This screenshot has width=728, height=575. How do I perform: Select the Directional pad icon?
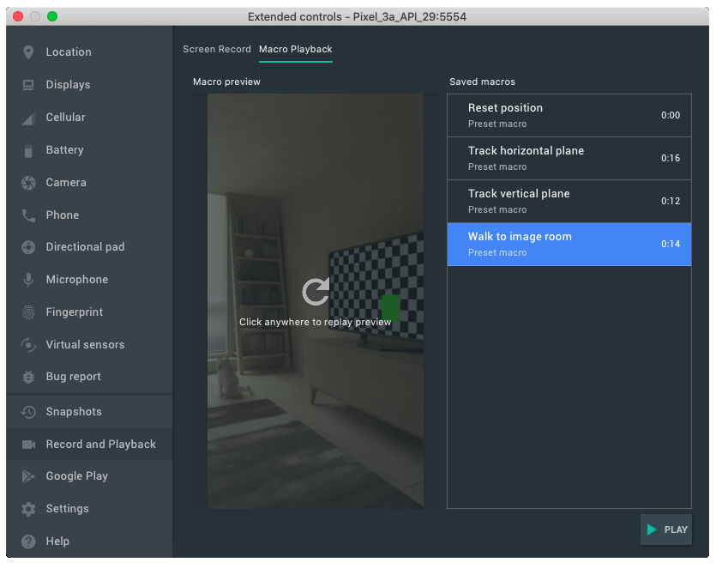coord(28,247)
